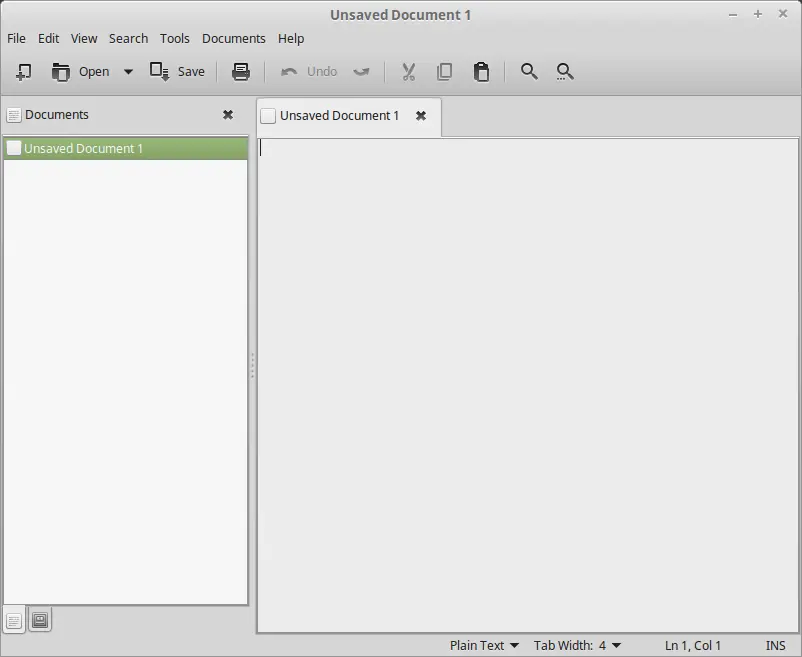Image resolution: width=802 pixels, height=657 pixels.
Task: Open the Search menu
Action: click(128, 38)
